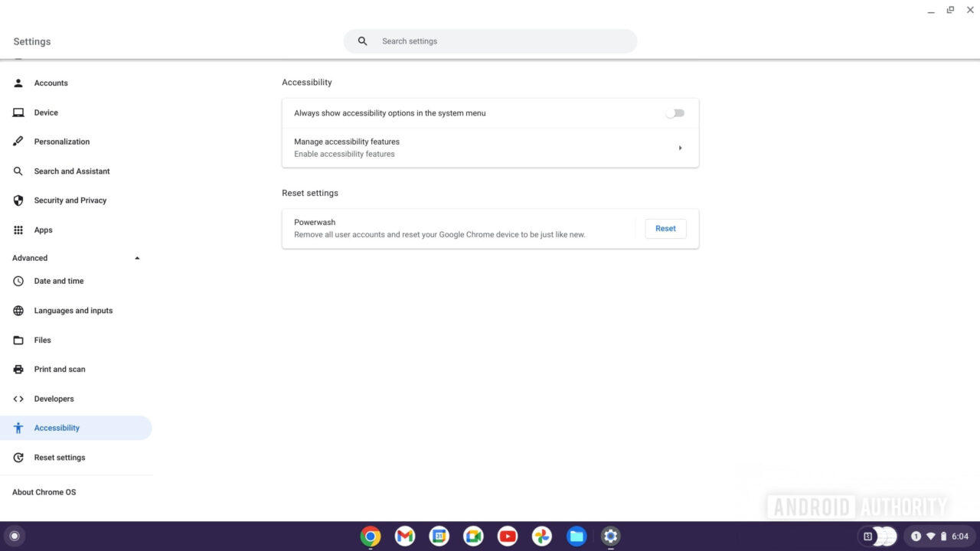Open Accounts via its person icon
Viewport: 980px width, 551px height.
[x=18, y=83]
